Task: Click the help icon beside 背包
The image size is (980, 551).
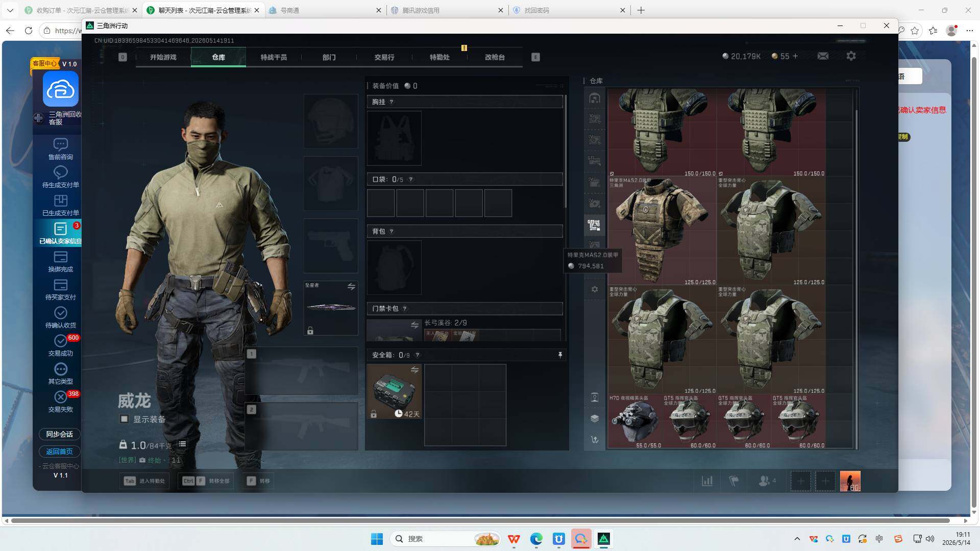Action: point(391,232)
